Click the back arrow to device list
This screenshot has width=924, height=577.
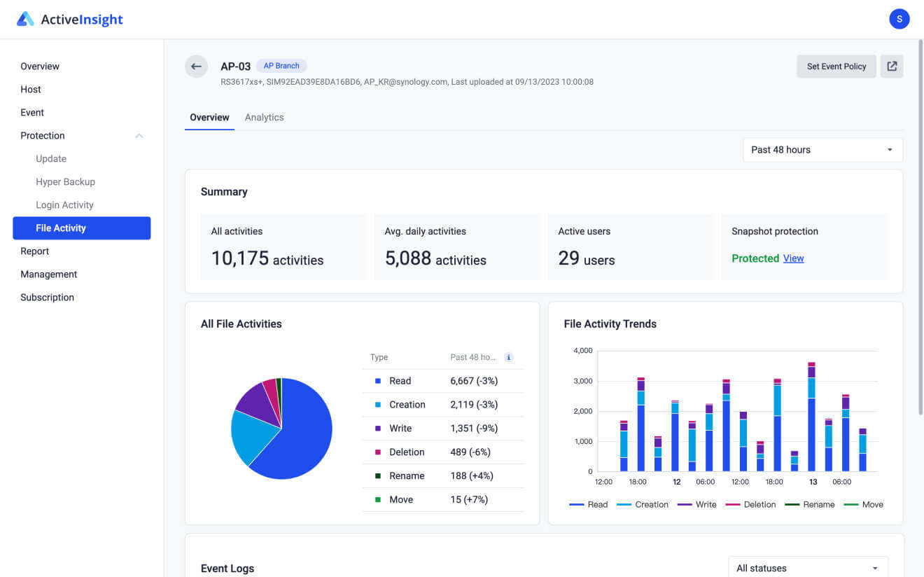(x=196, y=66)
